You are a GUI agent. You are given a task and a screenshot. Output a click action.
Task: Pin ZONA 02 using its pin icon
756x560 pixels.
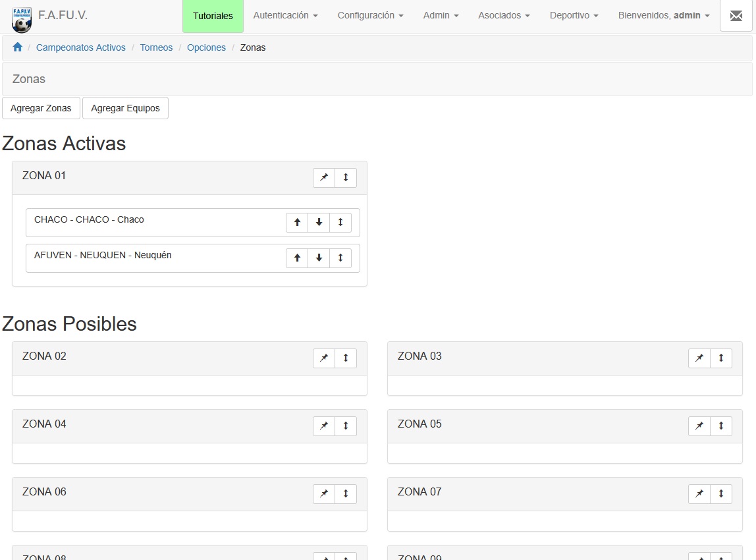pyautogui.click(x=323, y=358)
